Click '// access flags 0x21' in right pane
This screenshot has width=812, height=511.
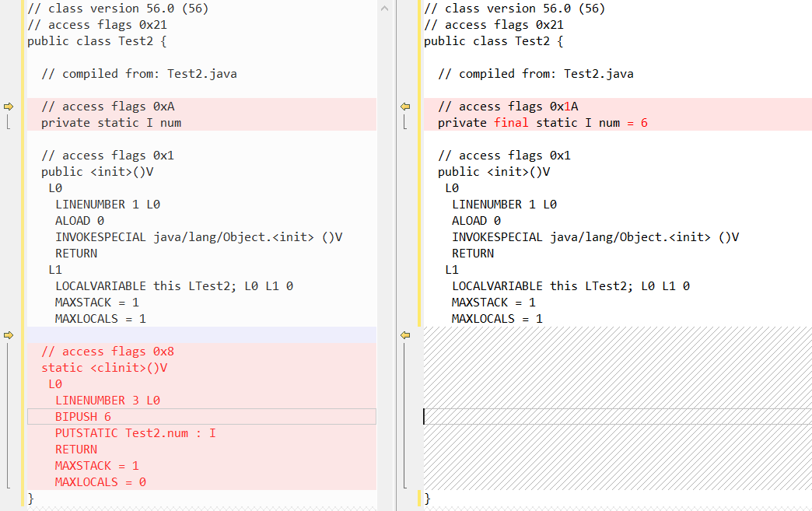(x=494, y=25)
